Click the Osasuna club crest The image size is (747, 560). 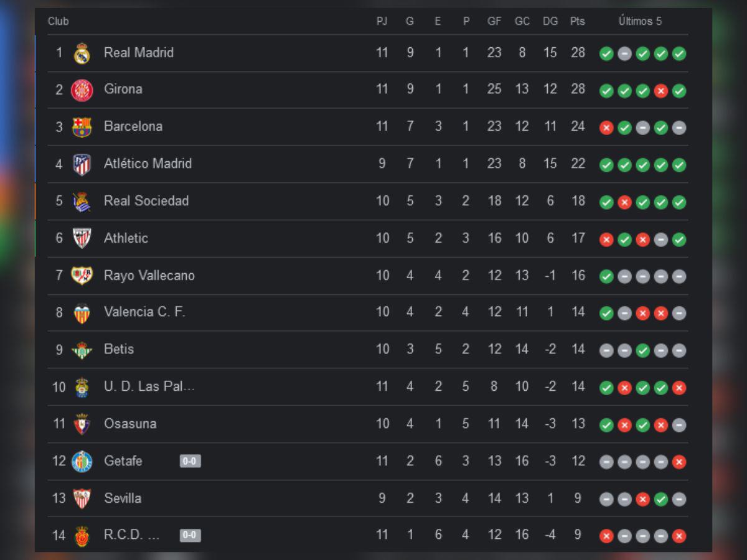(82, 424)
